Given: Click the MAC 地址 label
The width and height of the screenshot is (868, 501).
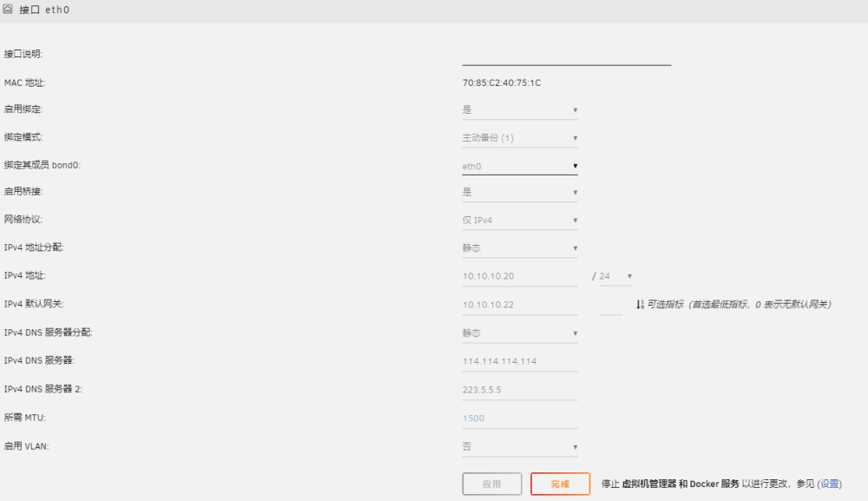Looking at the screenshot, I should click(25, 83).
